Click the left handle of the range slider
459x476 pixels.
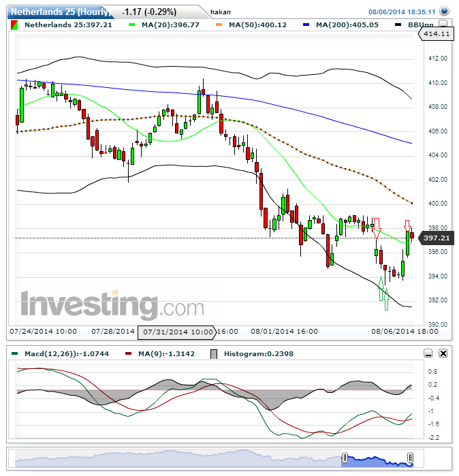tap(345, 458)
